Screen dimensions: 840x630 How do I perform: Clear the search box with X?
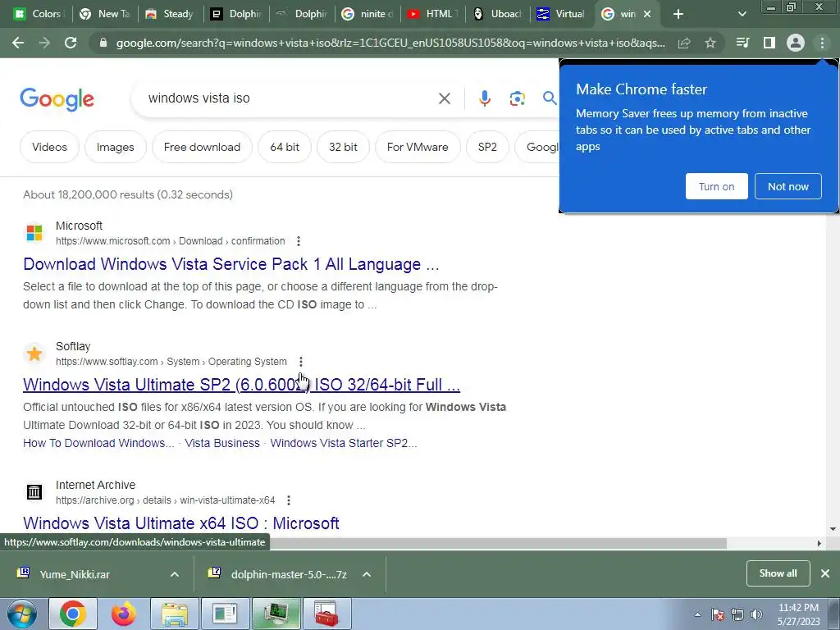coord(444,98)
